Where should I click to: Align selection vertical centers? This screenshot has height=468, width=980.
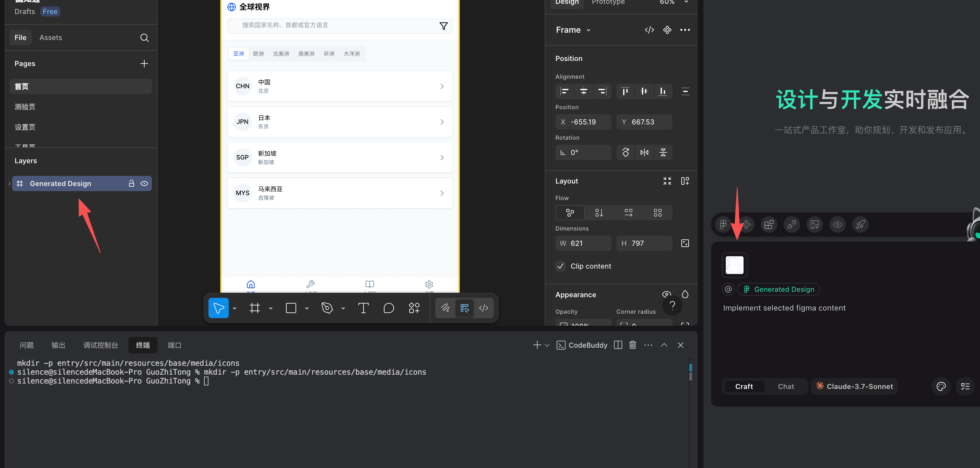point(644,91)
